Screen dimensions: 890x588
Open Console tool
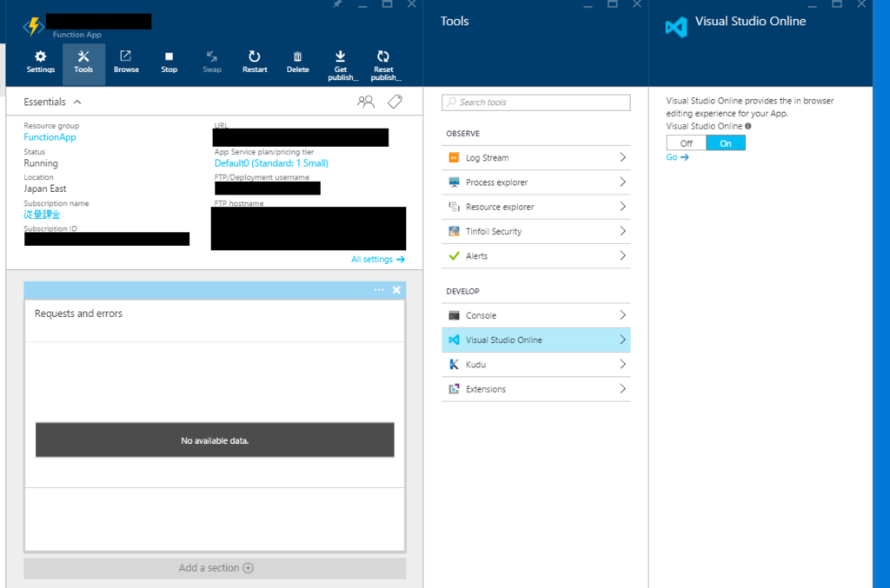pos(535,315)
